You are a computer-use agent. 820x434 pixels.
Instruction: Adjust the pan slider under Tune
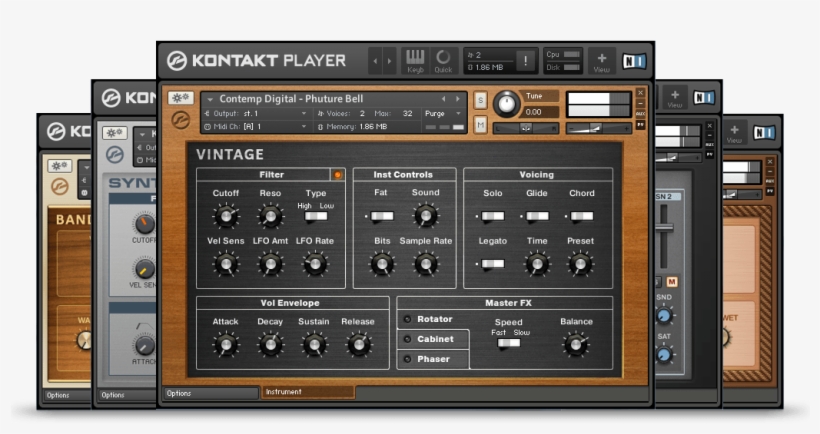526,128
